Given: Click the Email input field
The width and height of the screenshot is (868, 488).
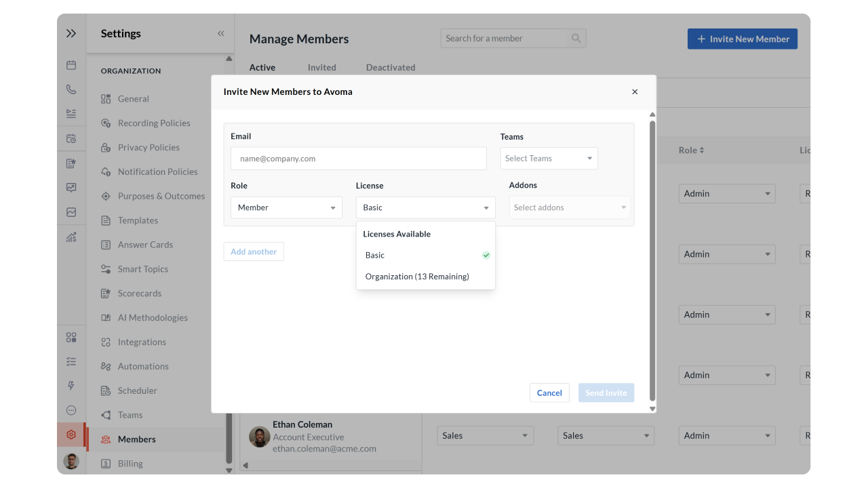Looking at the screenshot, I should point(359,159).
